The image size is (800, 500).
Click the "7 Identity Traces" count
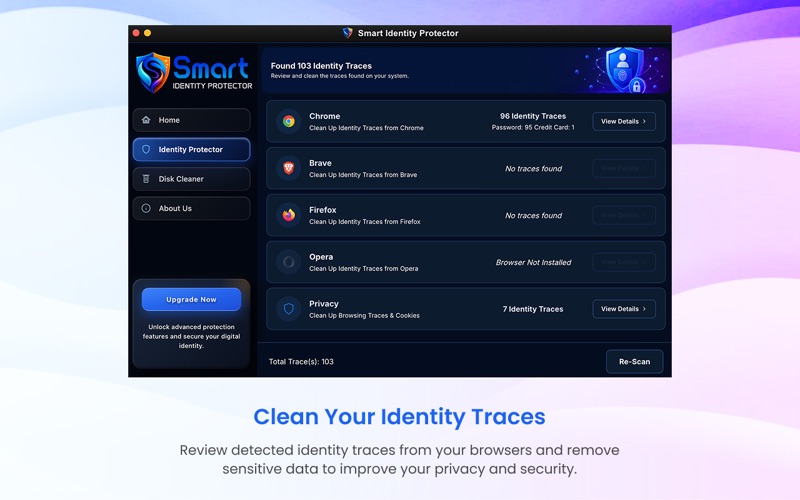[x=533, y=309]
